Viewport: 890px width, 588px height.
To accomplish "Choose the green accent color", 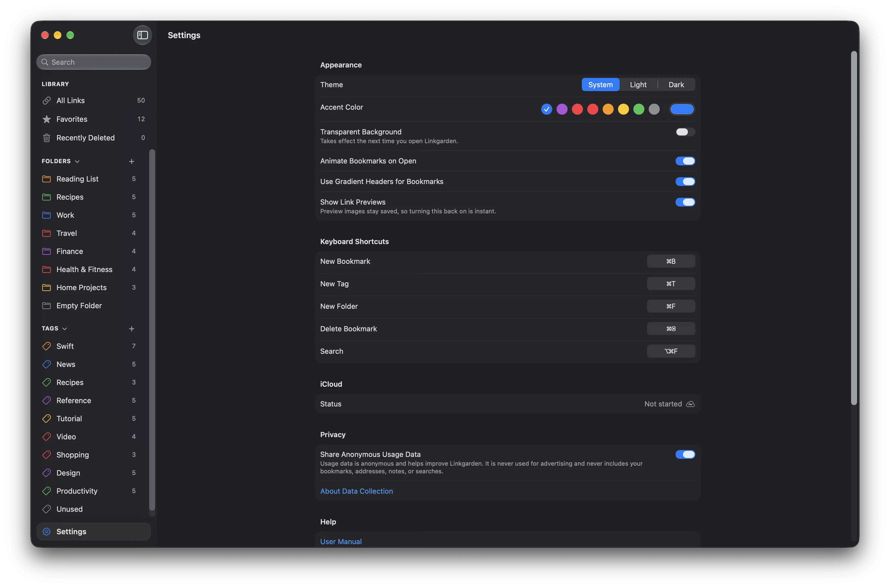I will point(639,109).
